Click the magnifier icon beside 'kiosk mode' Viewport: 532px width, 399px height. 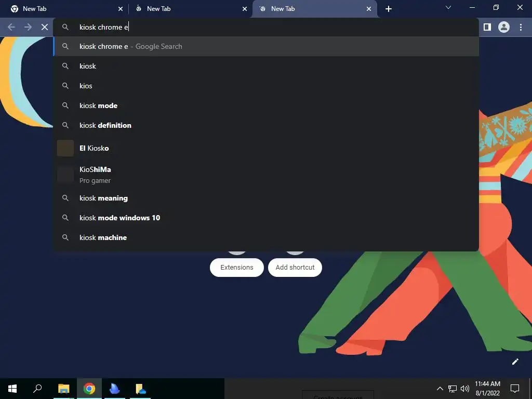(65, 105)
